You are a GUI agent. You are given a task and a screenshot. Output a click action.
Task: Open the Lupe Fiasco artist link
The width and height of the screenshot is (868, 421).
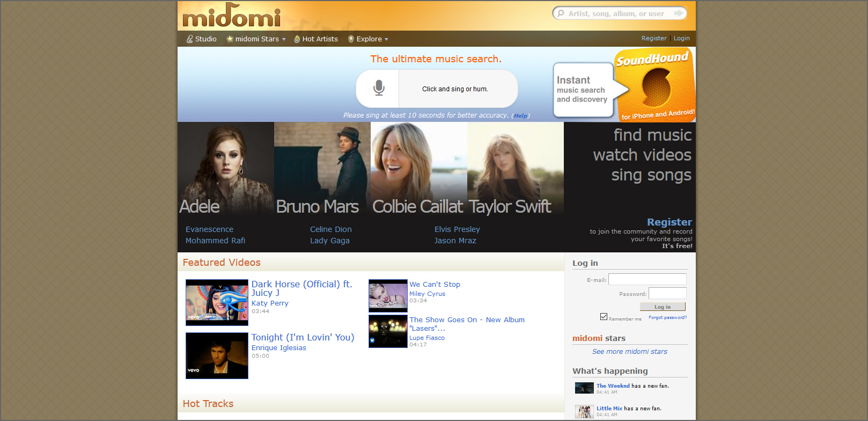(x=427, y=338)
